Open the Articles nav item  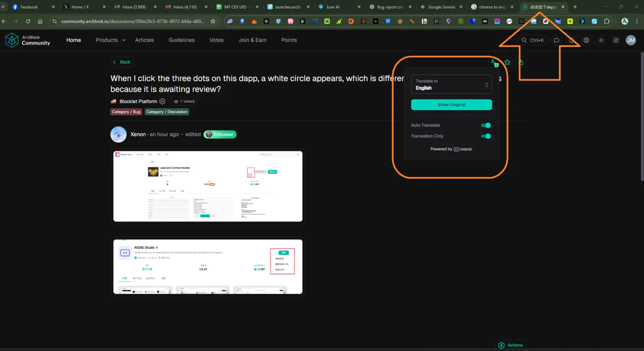[144, 40]
